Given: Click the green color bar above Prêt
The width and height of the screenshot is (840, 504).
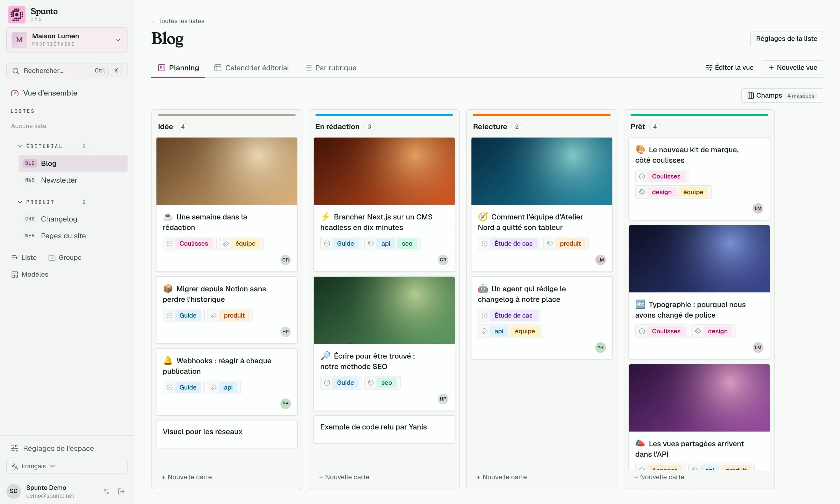Looking at the screenshot, I should 699,115.
